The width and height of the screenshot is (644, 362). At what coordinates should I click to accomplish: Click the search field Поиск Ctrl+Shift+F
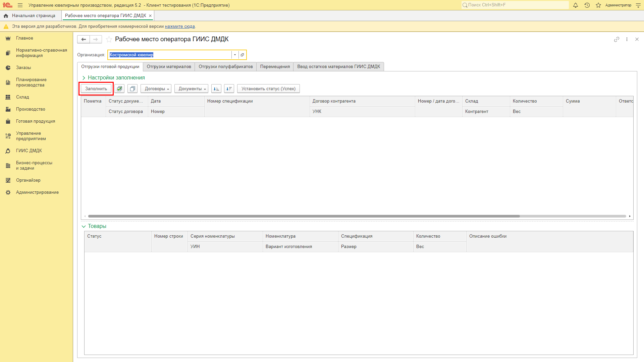coord(515,5)
